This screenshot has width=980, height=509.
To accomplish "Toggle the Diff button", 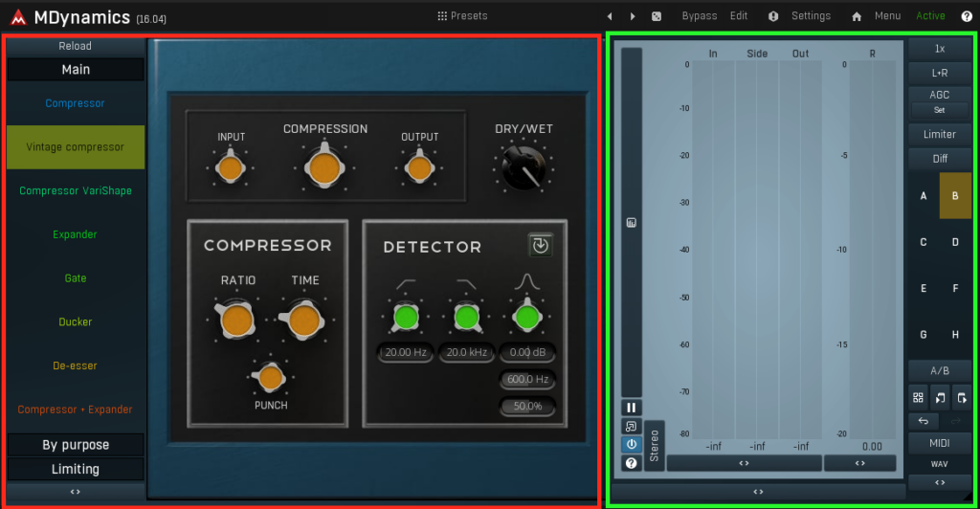I will pos(940,159).
